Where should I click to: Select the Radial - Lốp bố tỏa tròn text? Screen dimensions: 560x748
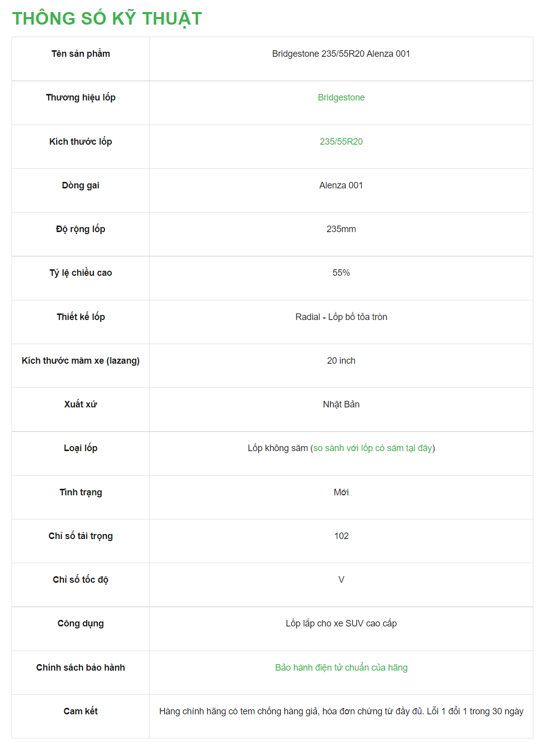click(341, 317)
